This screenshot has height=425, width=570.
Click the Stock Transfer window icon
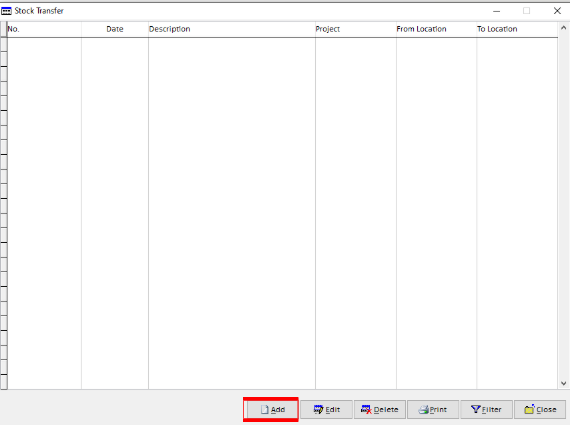(x=6, y=11)
